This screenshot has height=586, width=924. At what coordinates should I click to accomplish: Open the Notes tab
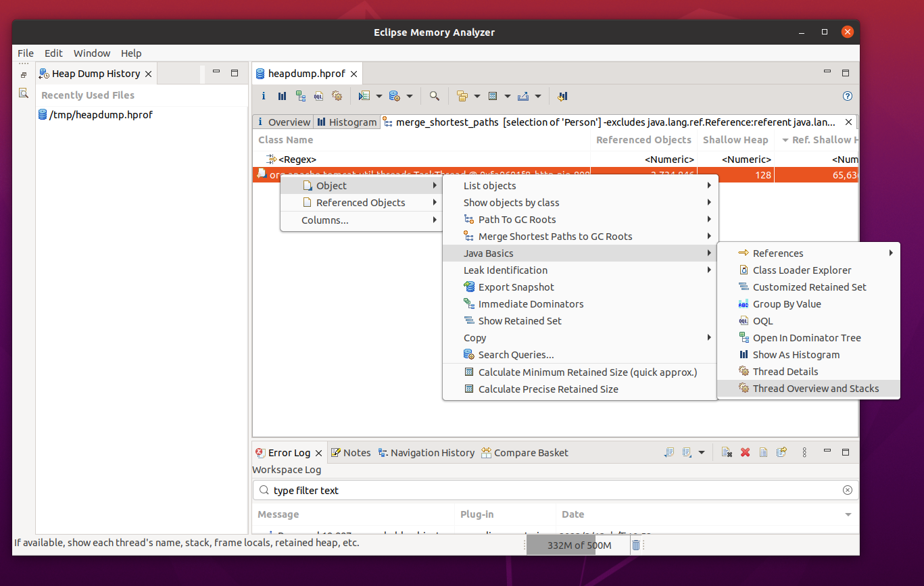coord(350,452)
